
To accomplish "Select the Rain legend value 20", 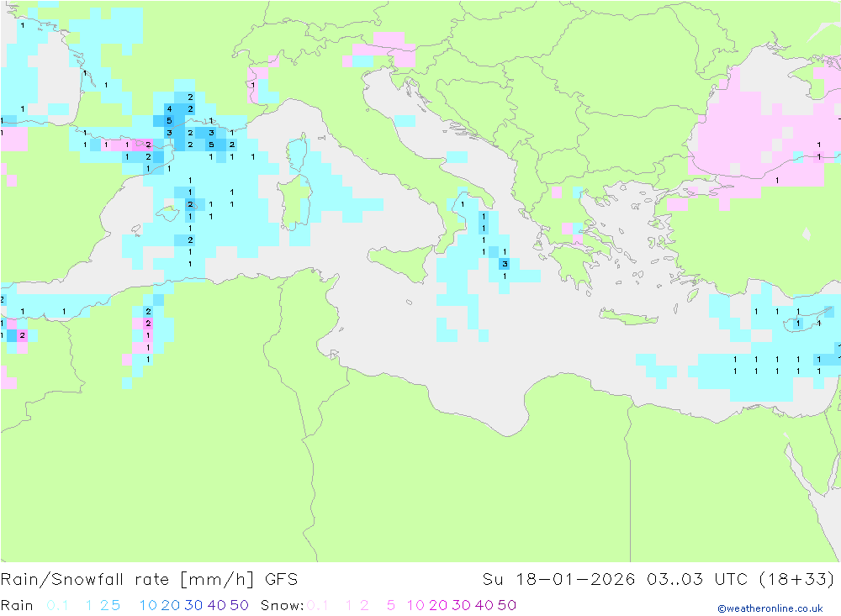I will tap(171, 605).
